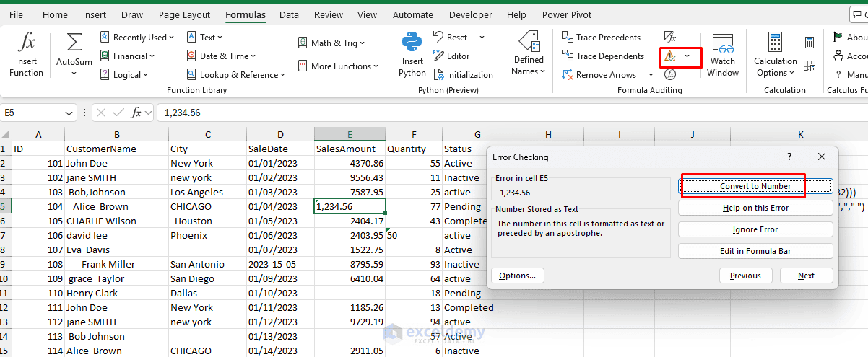This screenshot has height=357, width=868.
Task: Expand the Name Box dropdown arrow
Action: click(69, 113)
